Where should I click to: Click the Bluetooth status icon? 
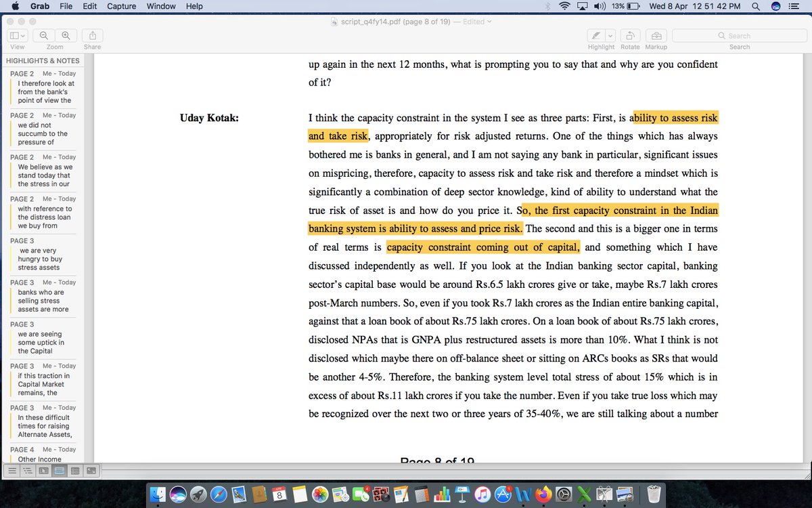pos(547,6)
